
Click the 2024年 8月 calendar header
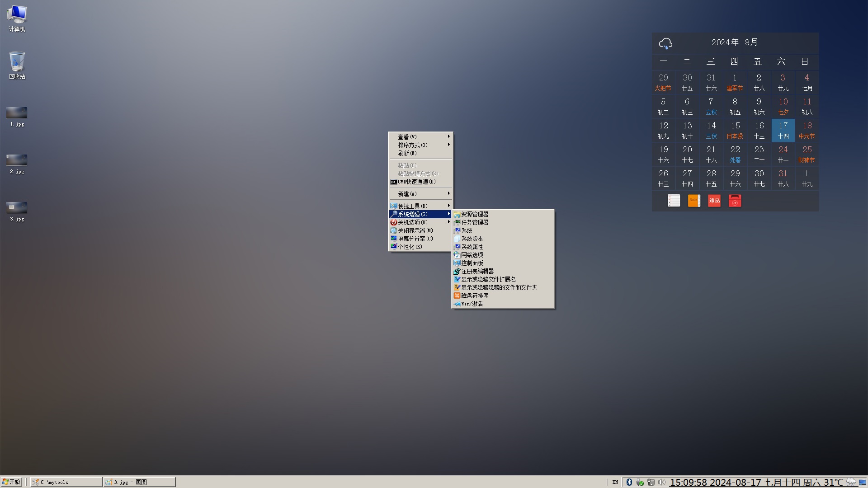735,42
